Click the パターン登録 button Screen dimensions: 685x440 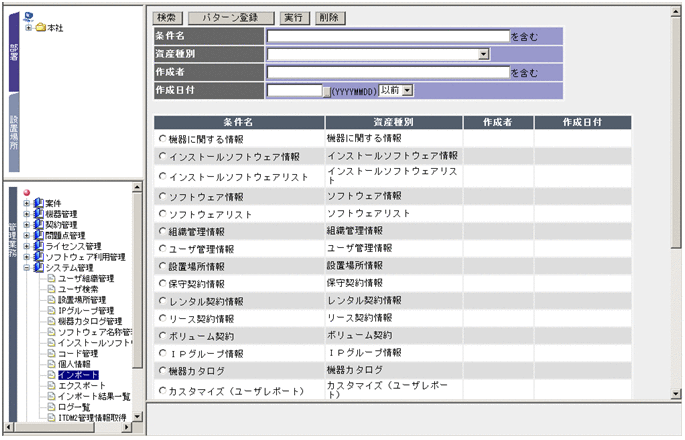click(231, 18)
